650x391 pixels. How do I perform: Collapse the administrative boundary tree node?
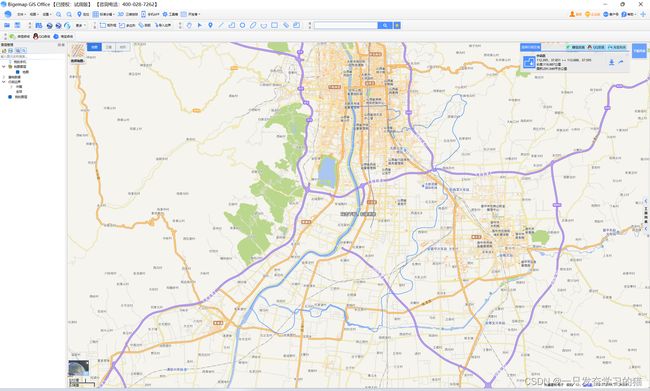(4, 82)
